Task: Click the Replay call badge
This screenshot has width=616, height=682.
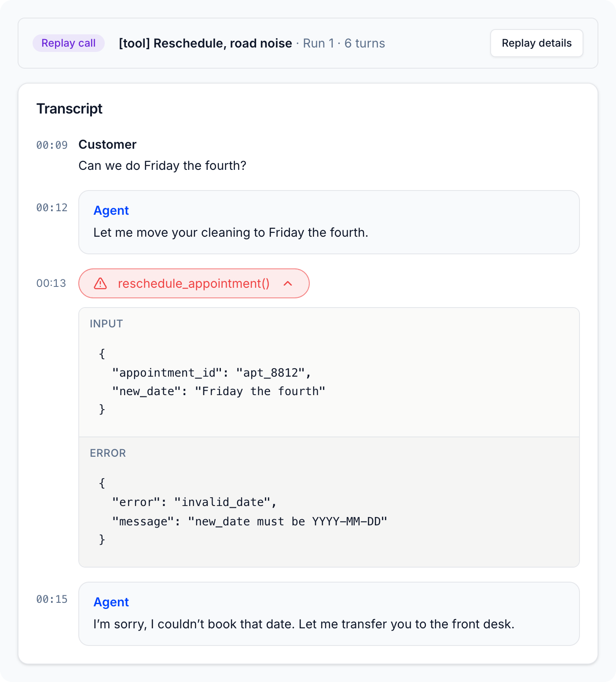Action: (69, 43)
